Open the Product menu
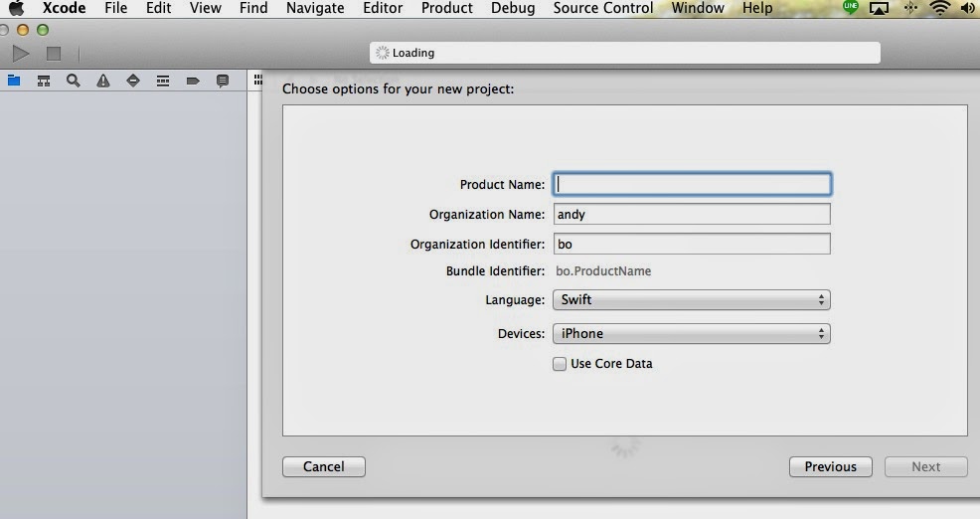Image resolution: width=980 pixels, height=519 pixels. point(446,8)
